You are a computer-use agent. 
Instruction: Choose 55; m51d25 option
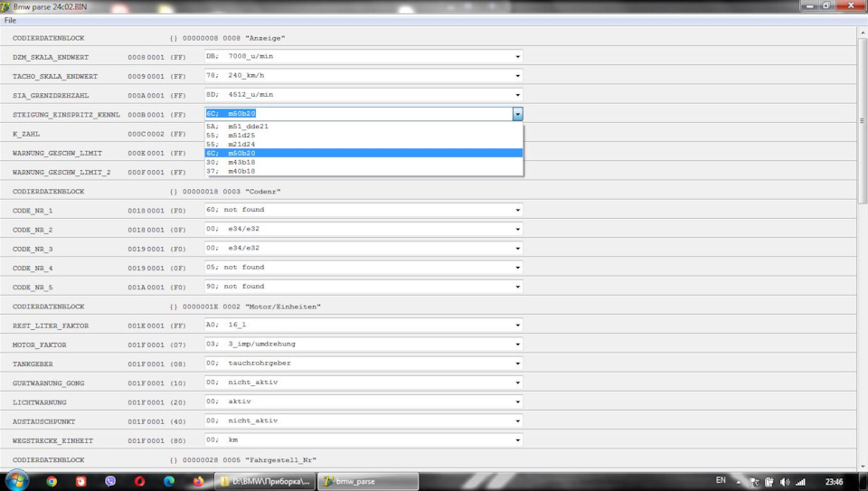pos(363,135)
